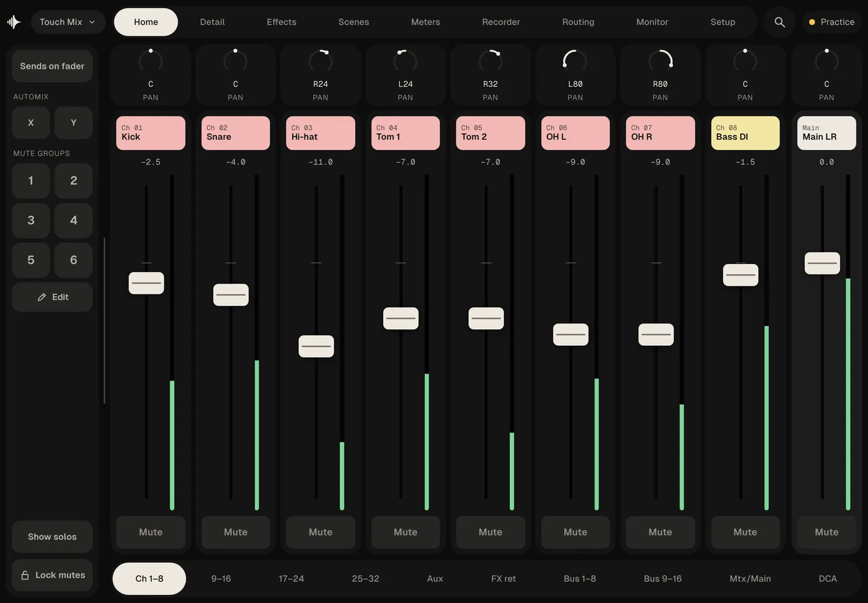Select the Ch 08 Bass DI label
This screenshot has width=868, height=603.
[x=745, y=133]
